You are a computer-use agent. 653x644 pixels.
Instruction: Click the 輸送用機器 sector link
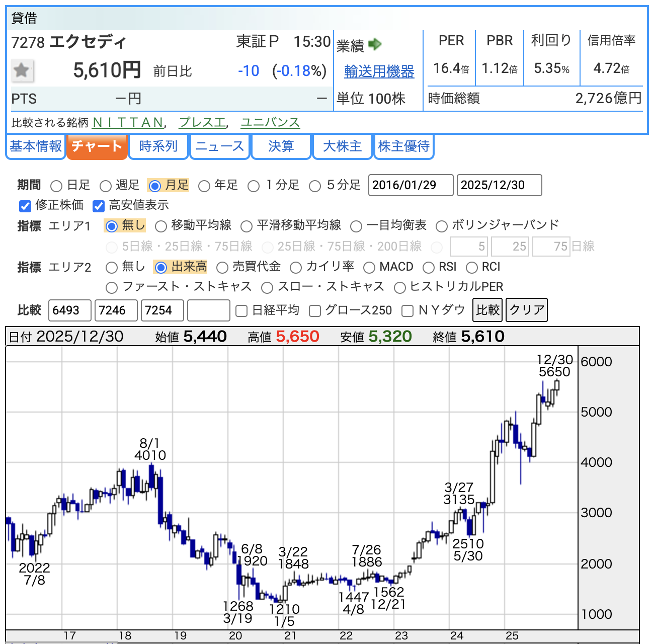(379, 72)
